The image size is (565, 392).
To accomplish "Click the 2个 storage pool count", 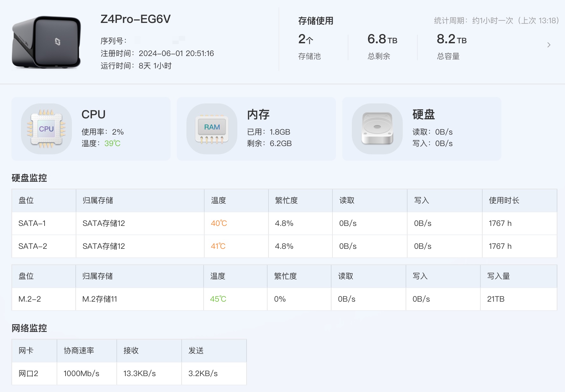I will (306, 39).
